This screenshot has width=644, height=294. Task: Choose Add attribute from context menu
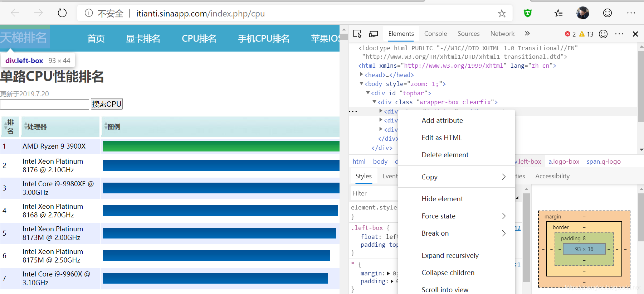pyautogui.click(x=457, y=121)
